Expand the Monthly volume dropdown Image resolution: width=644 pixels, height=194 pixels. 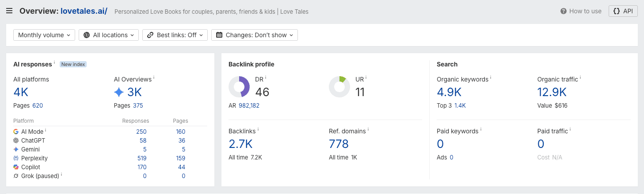pyautogui.click(x=44, y=35)
